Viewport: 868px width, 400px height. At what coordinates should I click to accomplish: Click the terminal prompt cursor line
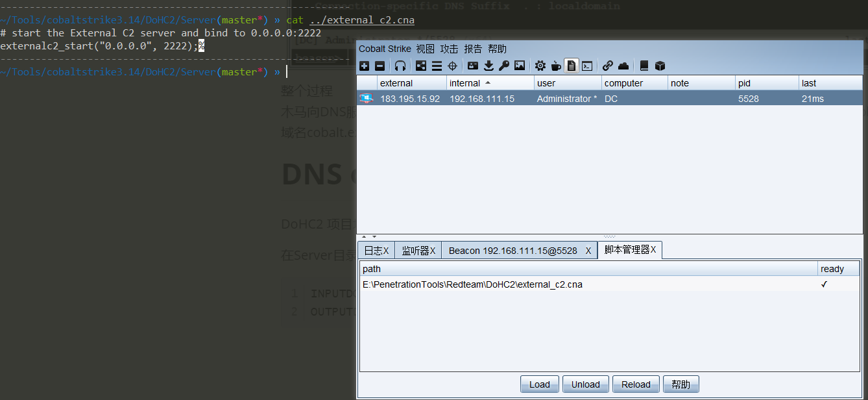click(x=143, y=72)
